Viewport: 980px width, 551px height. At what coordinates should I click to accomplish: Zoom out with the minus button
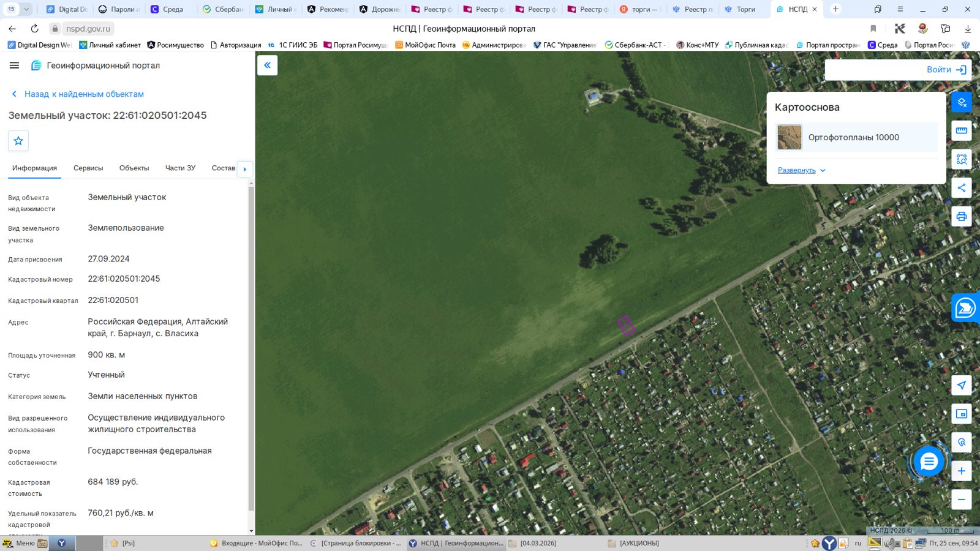962,499
